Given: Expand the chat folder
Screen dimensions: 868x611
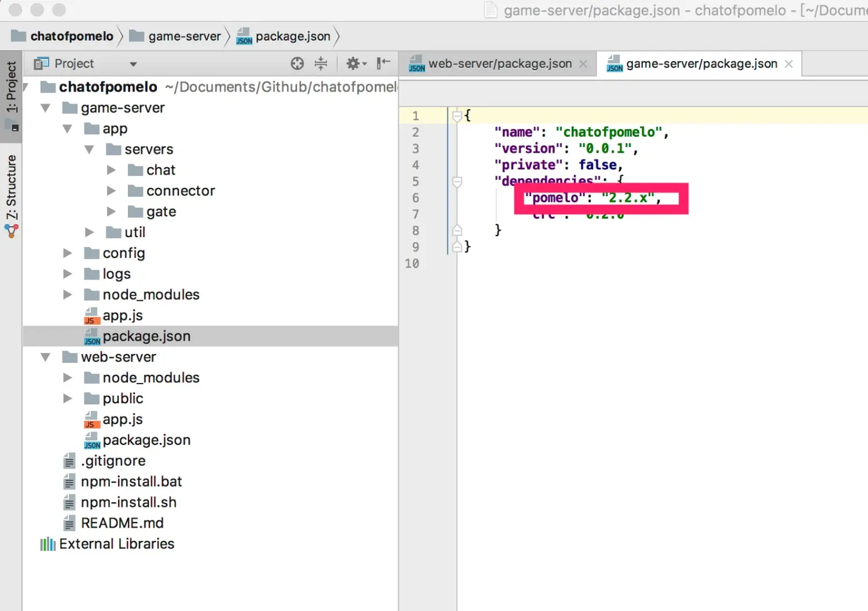Looking at the screenshot, I should pos(111,171).
